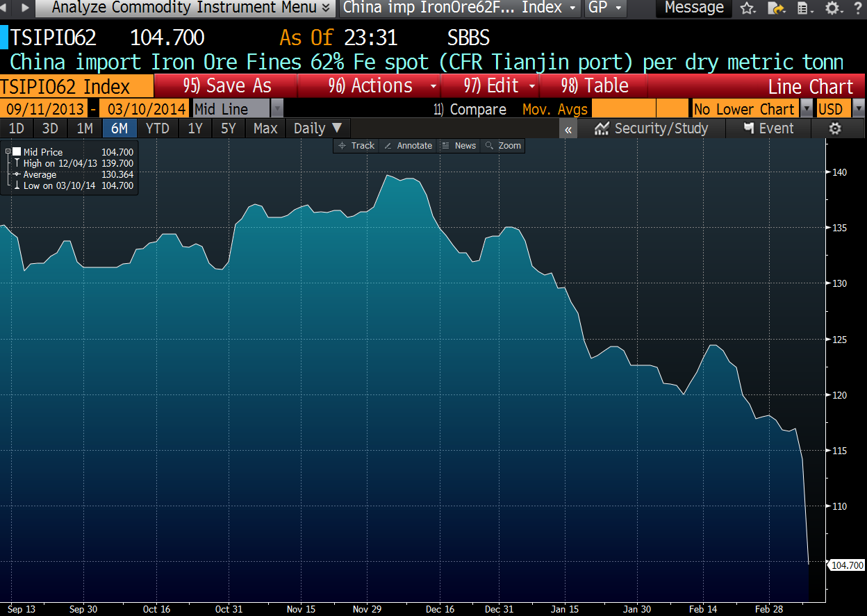
Task: Click the start date field 09/11/2013
Action: click(45, 109)
